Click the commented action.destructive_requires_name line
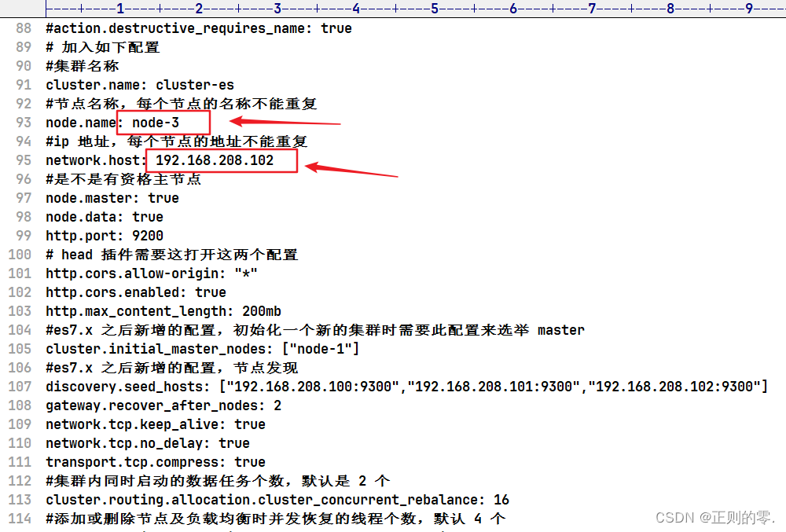The height and width of the screenshot is (532, 786). (196, 28)
